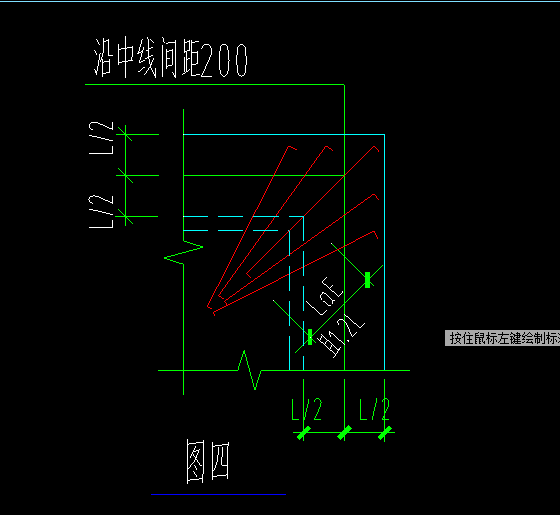The image size is (560, 515).
Task: Pick the upper green grip on the diagonal dimension
Action: pos(368,280)
